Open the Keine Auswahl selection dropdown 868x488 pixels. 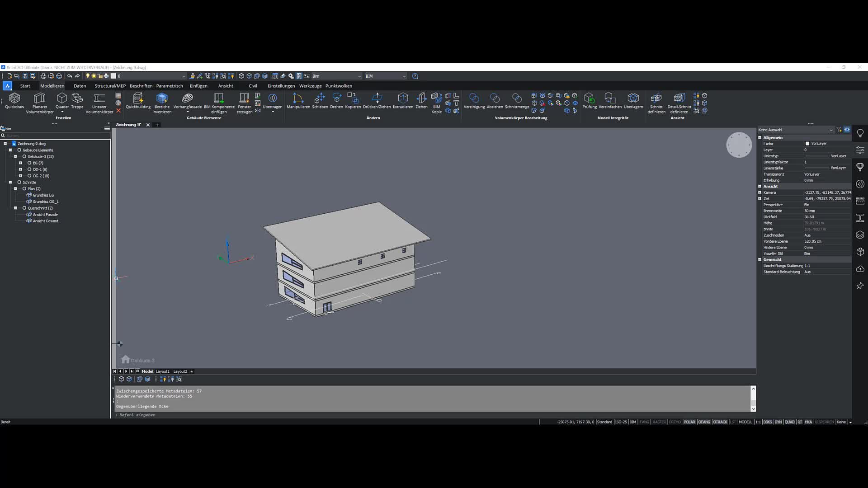[x=796, y=130]
